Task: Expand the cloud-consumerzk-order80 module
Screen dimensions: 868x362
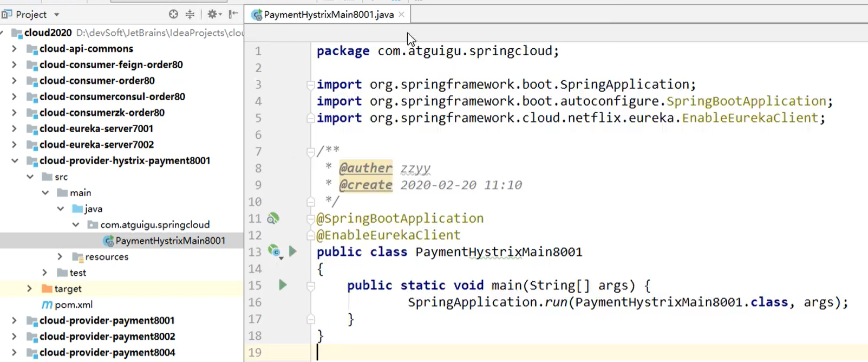Action: click(x=14, y=113)
